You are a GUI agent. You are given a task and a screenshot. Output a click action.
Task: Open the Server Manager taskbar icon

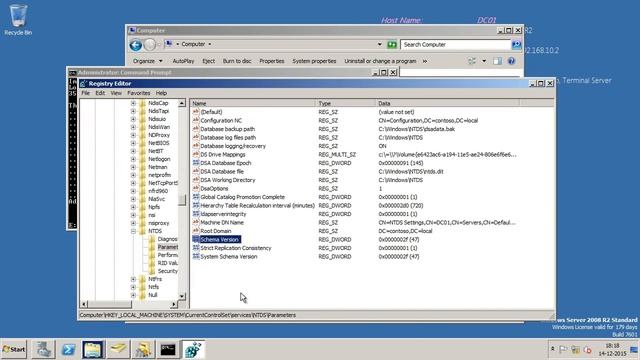pyautogui.click(x=43, y=349)
